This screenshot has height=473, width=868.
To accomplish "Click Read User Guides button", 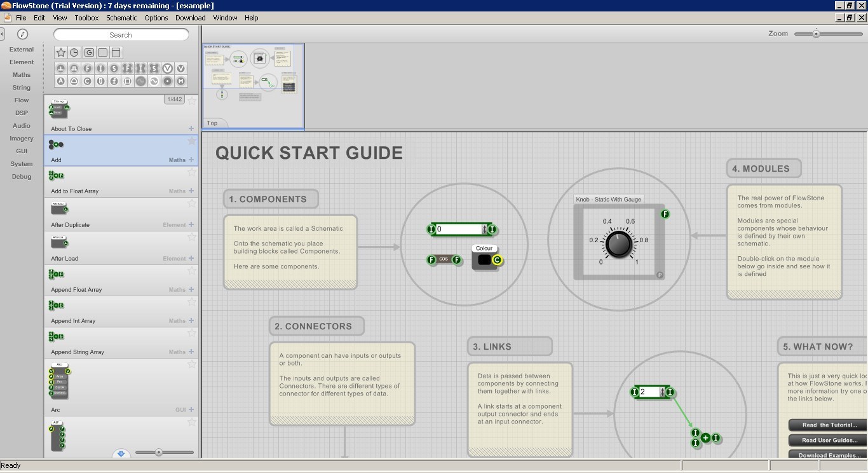I will point(829,440).
